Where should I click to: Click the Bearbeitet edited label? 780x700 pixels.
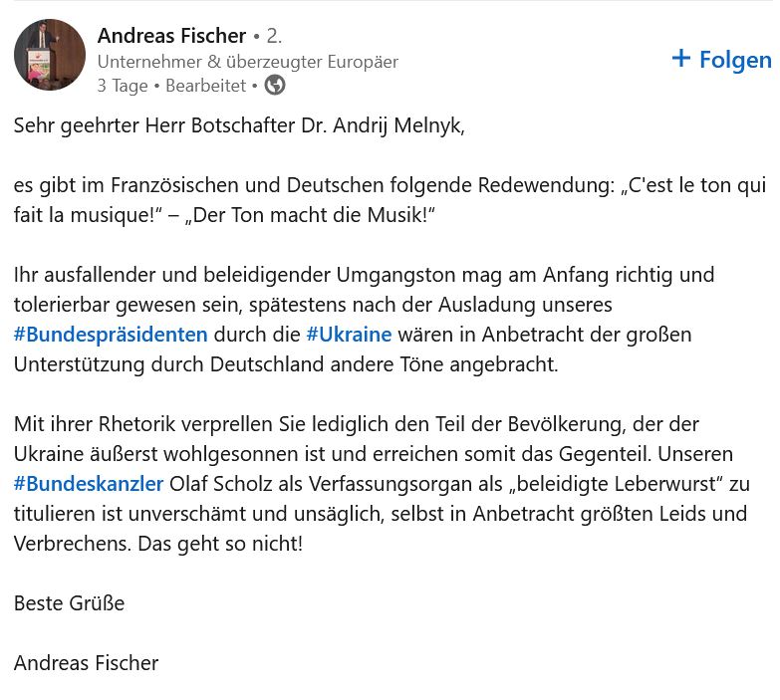tap(205, 86)
